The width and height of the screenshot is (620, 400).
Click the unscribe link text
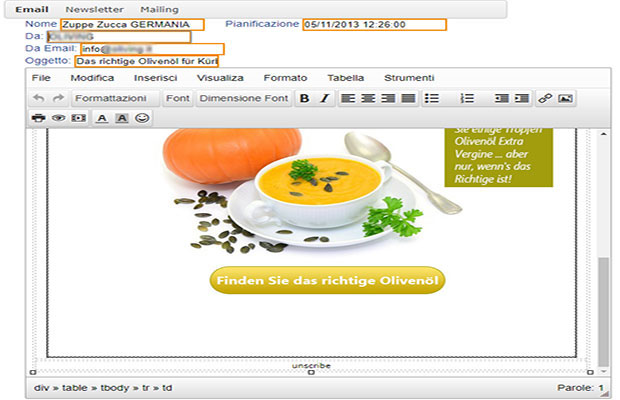pos(311,366)
